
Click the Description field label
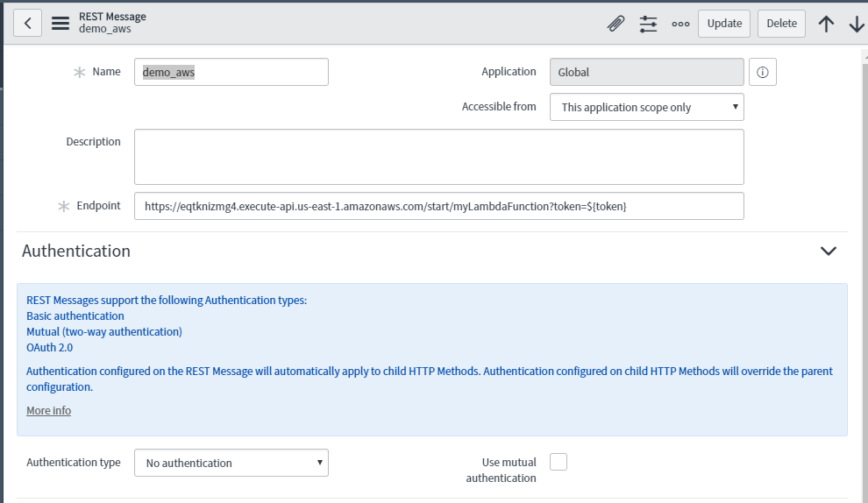click(x=93, y=141)
